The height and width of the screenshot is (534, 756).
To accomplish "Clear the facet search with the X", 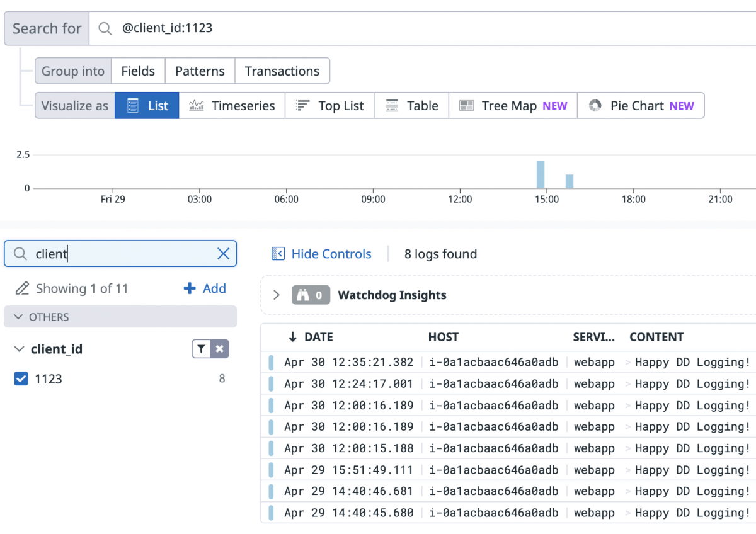I will pyautogui.click(x=223, y=253).
